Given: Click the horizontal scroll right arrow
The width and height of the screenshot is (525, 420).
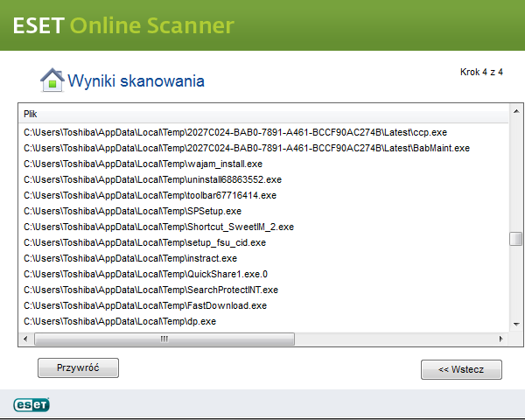Looking at the screenshot, I should pyautogui.click(x=500, y=339).
